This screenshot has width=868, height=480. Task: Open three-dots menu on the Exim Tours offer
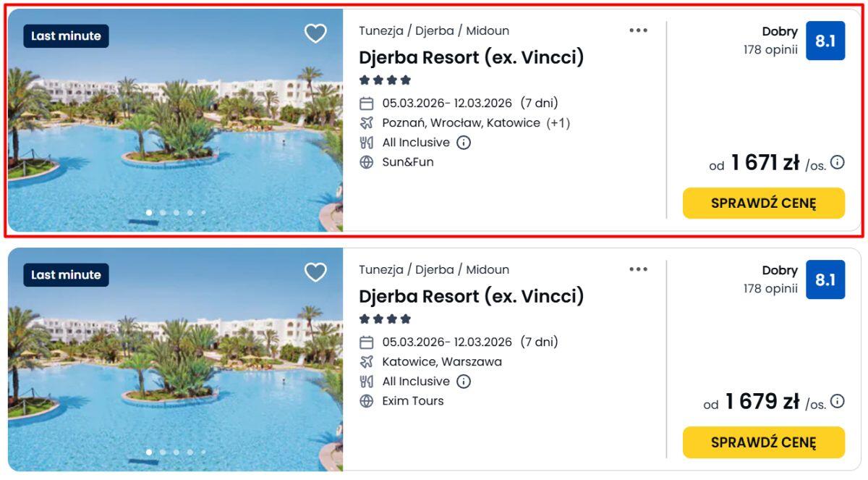point(638,269)
